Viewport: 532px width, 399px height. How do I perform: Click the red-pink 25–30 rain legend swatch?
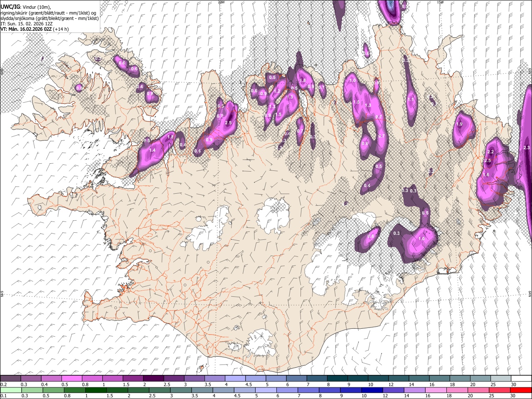[500, 390]
